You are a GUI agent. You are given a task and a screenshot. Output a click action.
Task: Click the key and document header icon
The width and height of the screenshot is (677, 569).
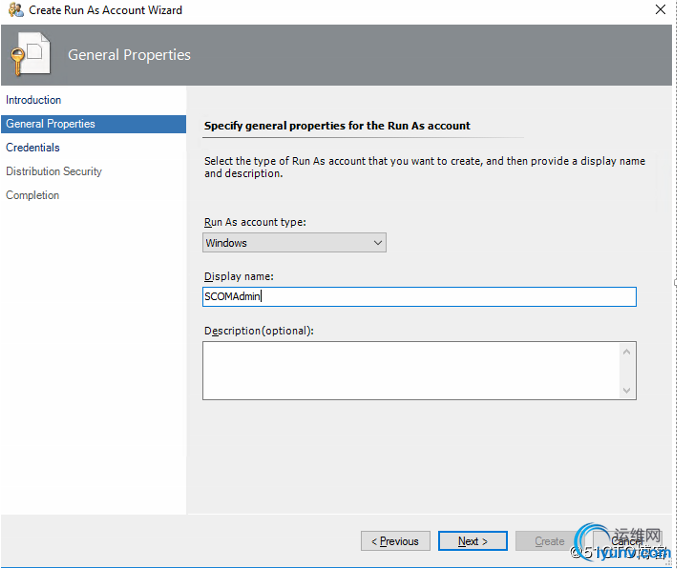pos(28,56)
